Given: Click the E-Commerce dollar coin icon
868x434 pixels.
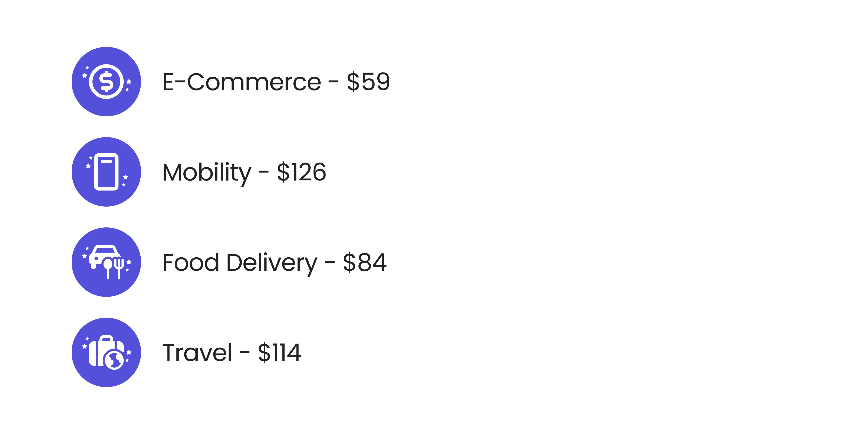Looking at the screenshot, I should click(107, 82).
